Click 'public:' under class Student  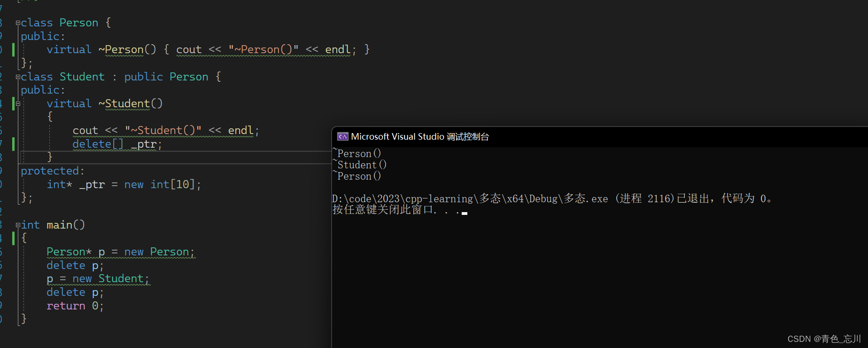43,90
